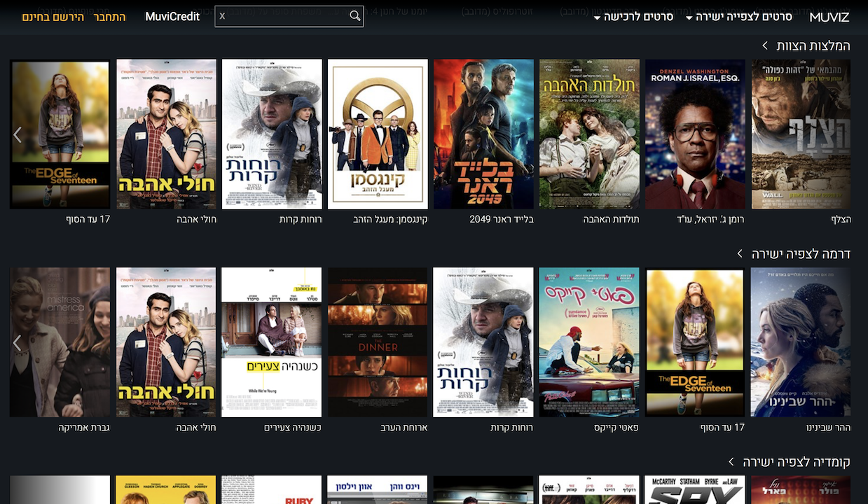This screenshot has width=868, height=504.
Task: Click the הצלף title text
Action: click(841, 219)
